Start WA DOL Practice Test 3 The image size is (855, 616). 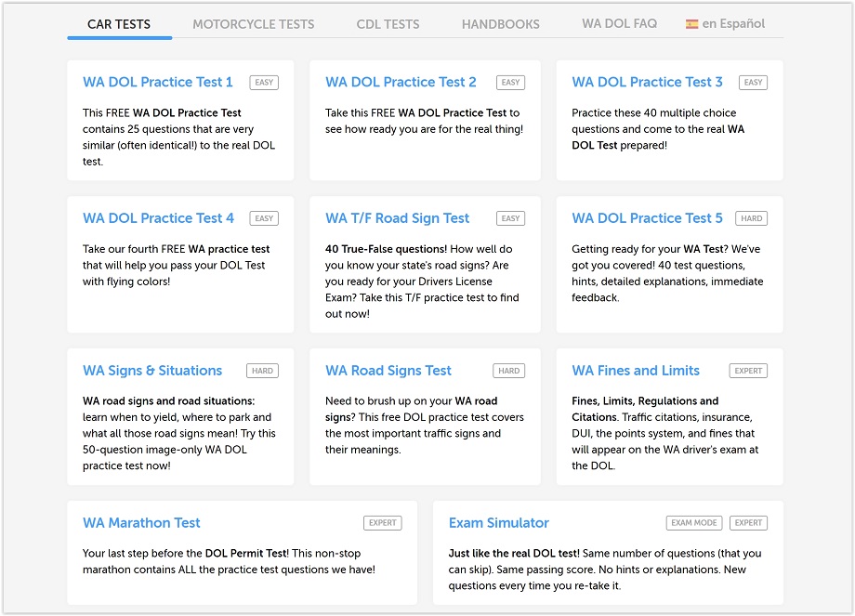[x=647, y=82]
